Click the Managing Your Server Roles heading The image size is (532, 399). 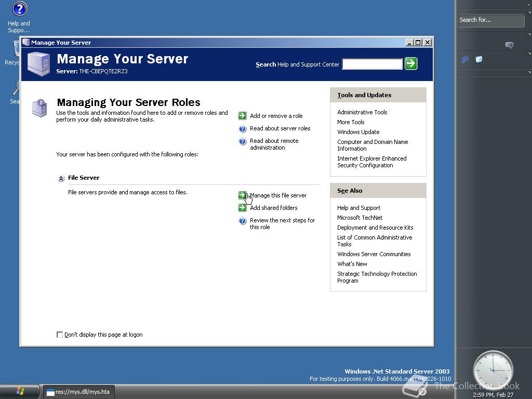coord(129,102)
